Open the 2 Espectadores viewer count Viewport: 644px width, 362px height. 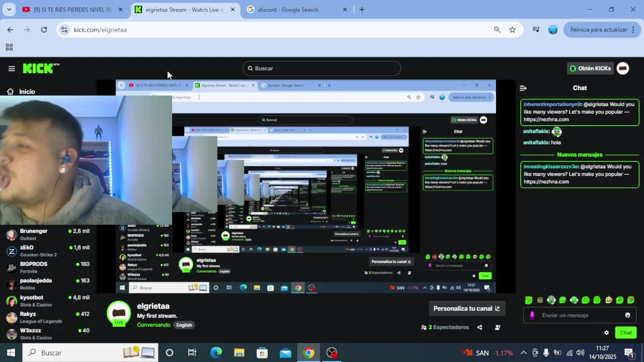[x=445, y=327]
